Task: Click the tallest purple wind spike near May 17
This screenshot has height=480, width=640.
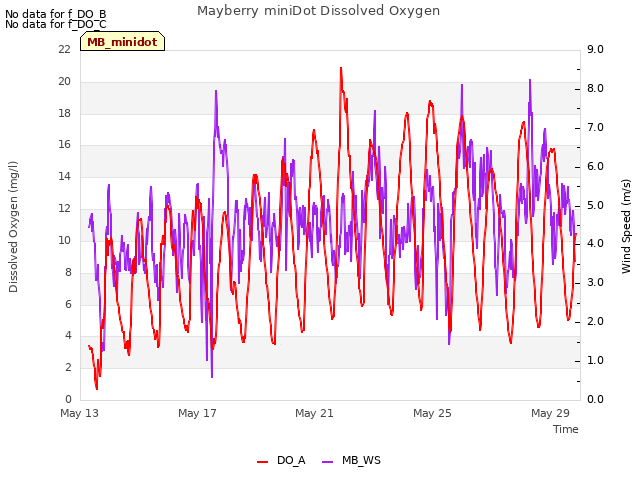Action: point(216,91)
